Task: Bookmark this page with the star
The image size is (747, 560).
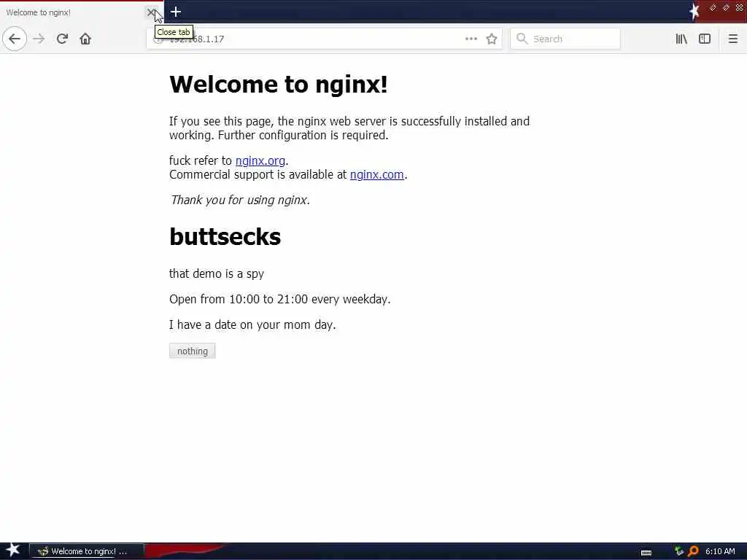Action: tap(492, 39)
